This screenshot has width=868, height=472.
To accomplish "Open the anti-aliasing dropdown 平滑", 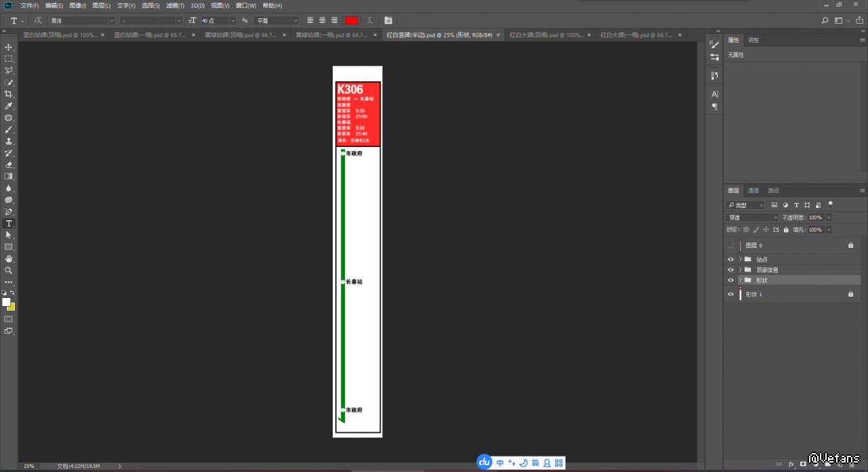I will [x=276, y=21].
